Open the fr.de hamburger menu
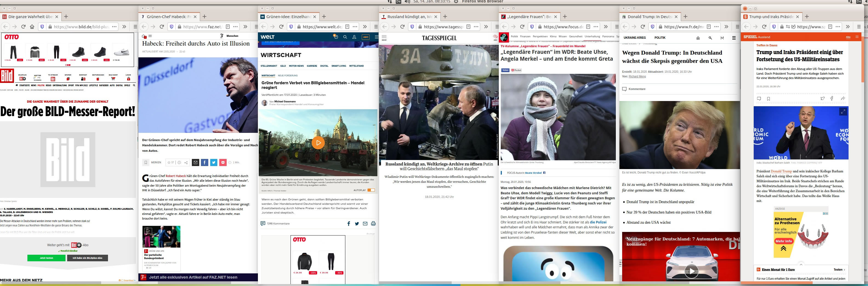 tap(734, 38)
